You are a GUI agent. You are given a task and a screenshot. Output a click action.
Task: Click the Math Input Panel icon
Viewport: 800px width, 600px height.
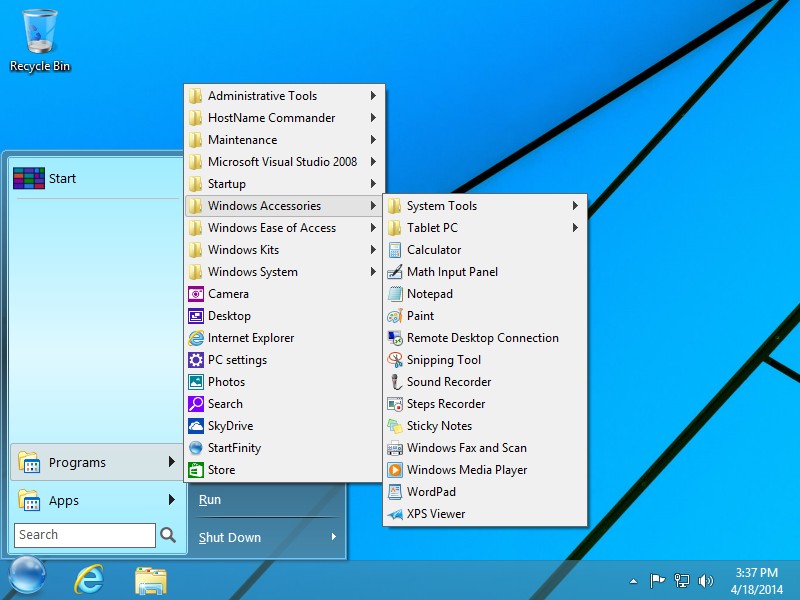click(394, 272)
